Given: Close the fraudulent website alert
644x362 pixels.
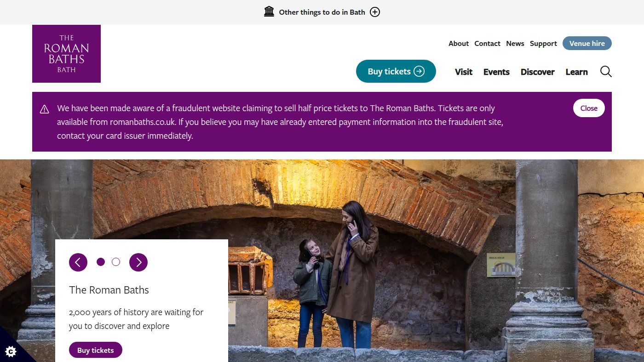Looking at the screenshot, I should pyautogui.click(x=589, y=108).
